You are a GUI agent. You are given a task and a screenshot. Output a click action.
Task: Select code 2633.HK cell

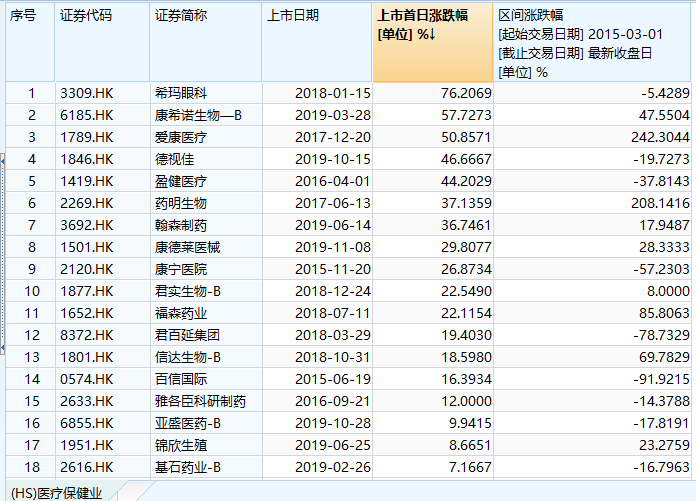(x=103, y=401)
